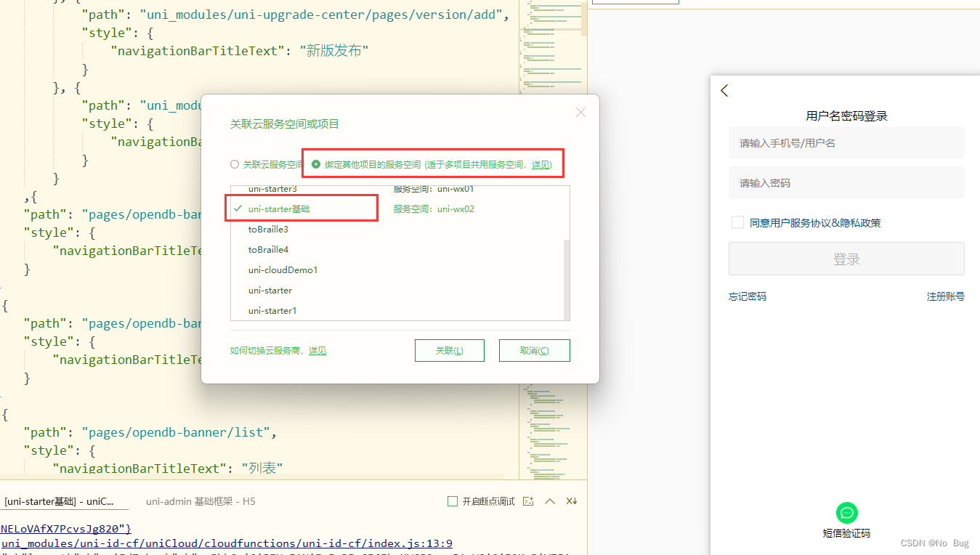Click the 关联(L) button in the dialog

(x=449, y=350)
